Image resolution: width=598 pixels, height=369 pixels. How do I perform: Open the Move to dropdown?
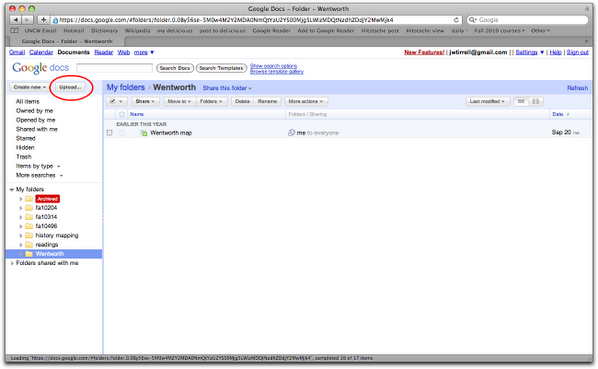179,101
